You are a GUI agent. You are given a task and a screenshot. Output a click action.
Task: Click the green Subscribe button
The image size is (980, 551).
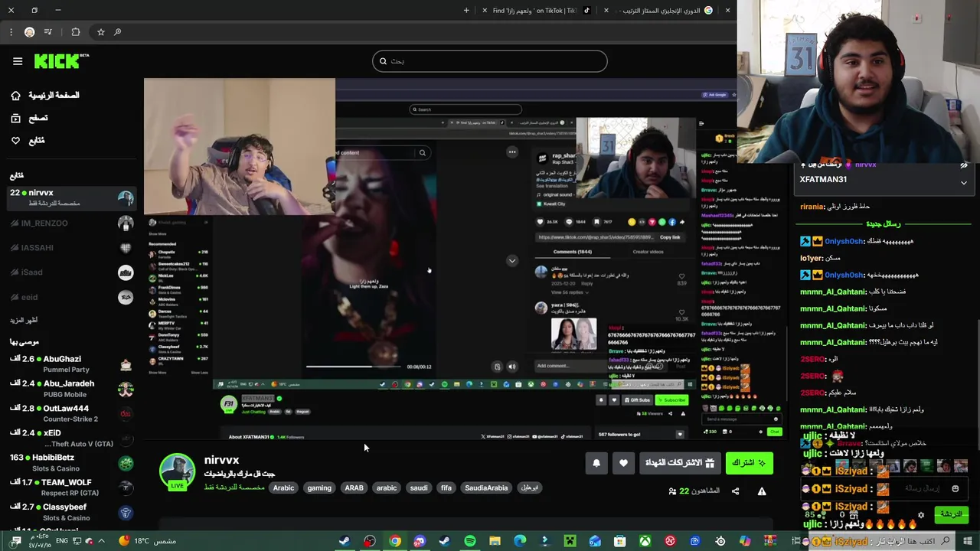[x=749, y=463]
